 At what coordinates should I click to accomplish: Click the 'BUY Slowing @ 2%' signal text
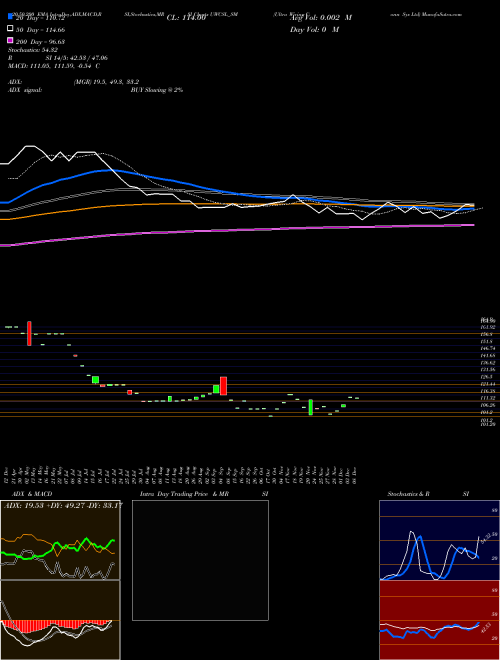click(x=157, y=90)
